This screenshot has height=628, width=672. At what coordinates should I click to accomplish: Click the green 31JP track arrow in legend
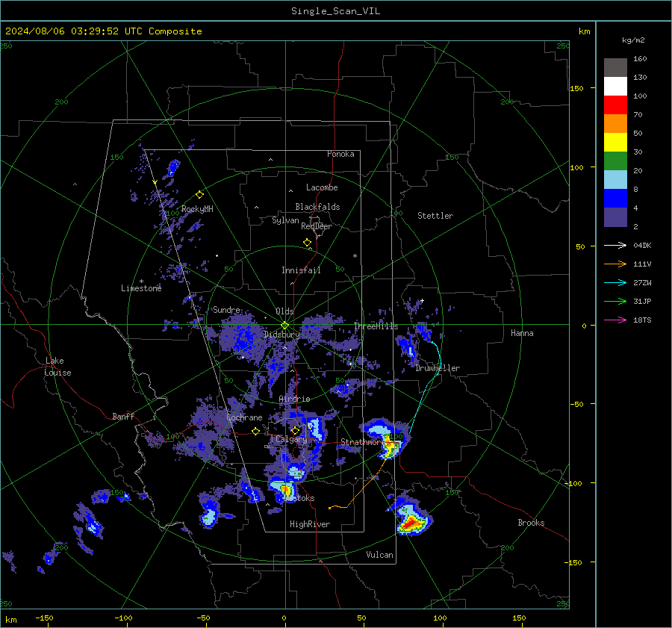[x=615, y=302]
